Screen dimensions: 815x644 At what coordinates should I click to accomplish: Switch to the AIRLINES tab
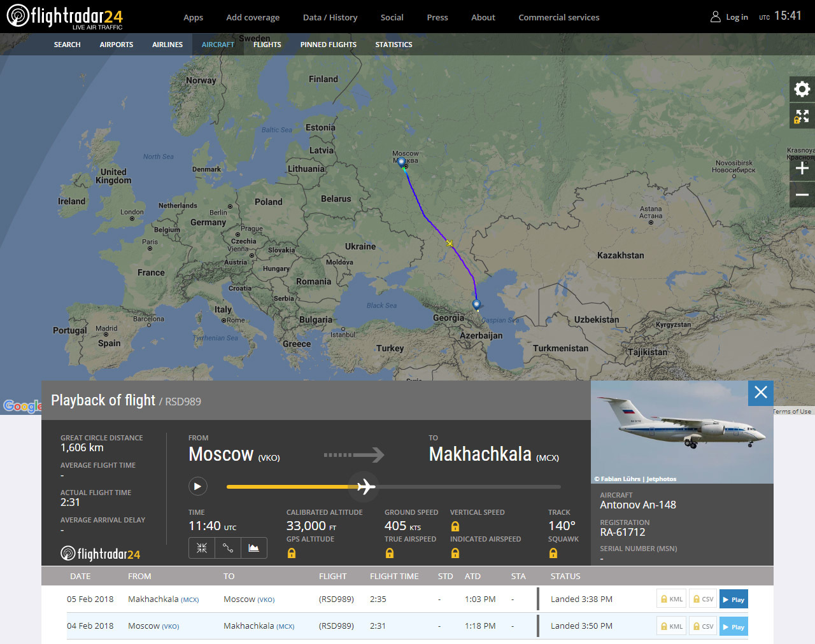point(167,45)
